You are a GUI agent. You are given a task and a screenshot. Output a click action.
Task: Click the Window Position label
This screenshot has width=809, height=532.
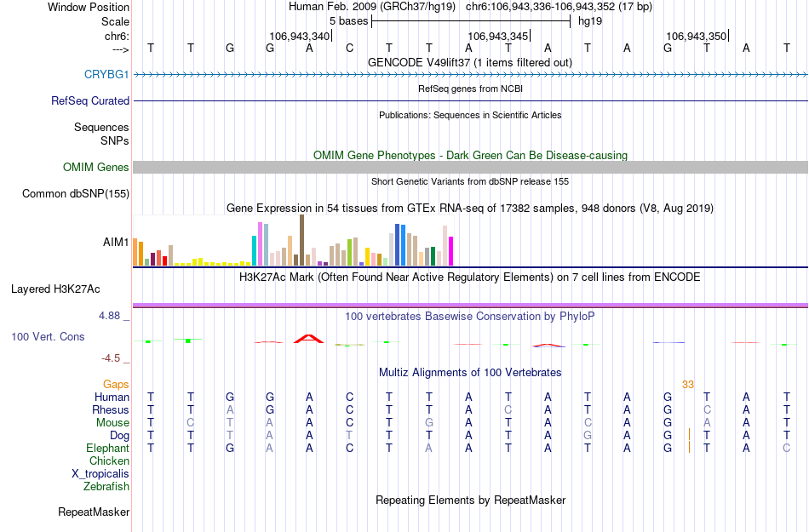click(x=89, y=7)
